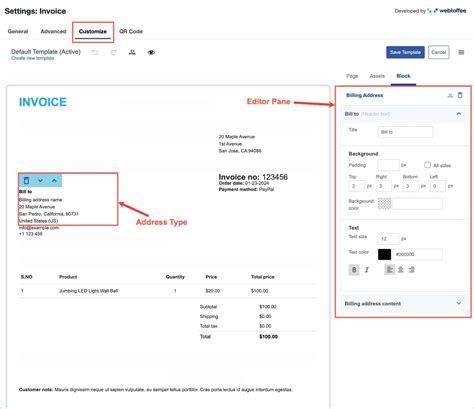Align text to the right
Viewport: 474px width, 409px height.
412,270
